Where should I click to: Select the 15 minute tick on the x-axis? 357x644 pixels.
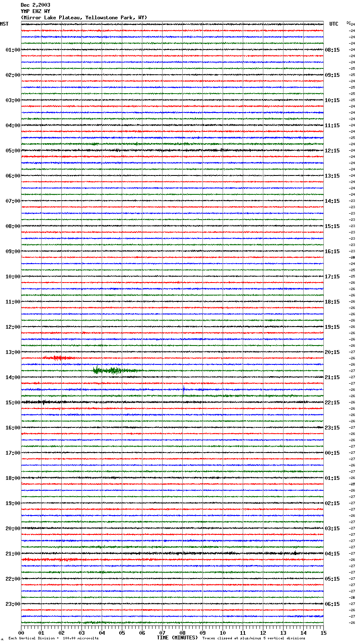pyautogui.click(x=323, y=633)
